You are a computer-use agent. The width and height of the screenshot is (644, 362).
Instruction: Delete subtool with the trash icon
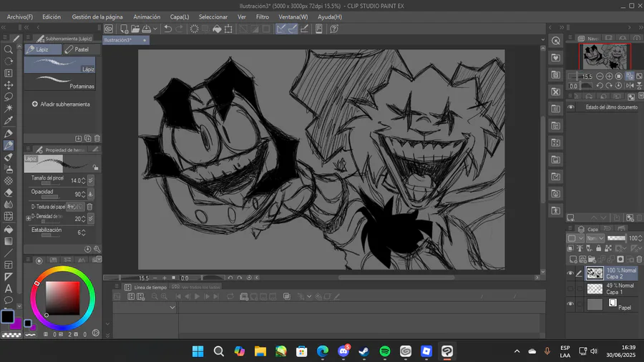(x=97, y=138)
